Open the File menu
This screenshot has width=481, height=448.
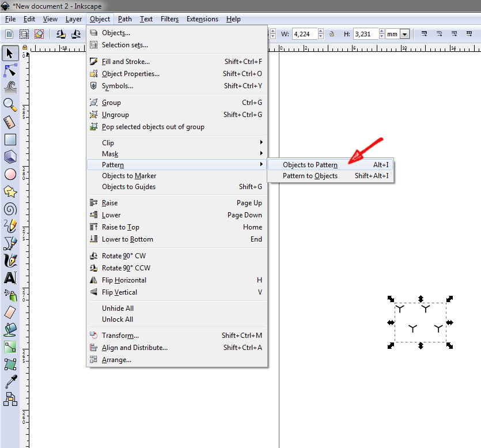click(x=10, y=19)
